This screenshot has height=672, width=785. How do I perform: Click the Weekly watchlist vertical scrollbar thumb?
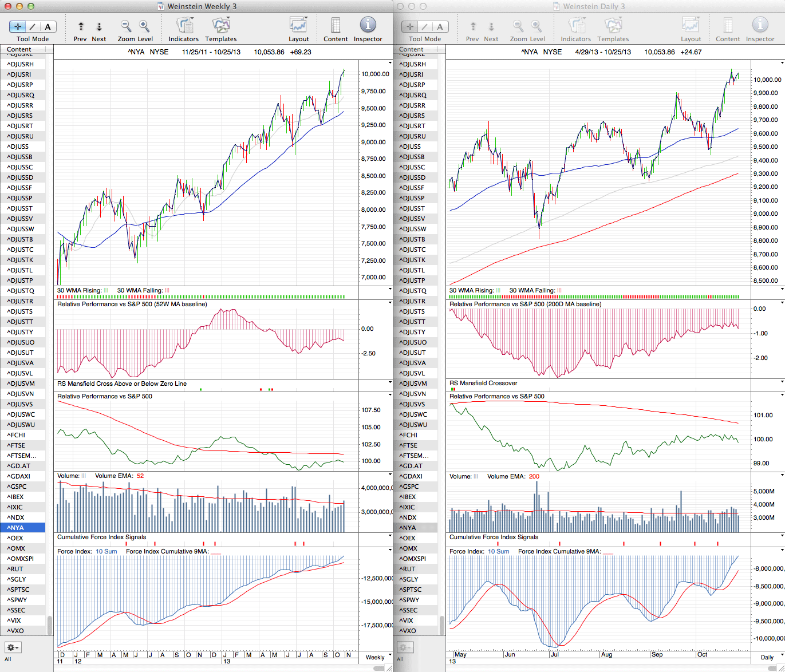coord(50,624)
